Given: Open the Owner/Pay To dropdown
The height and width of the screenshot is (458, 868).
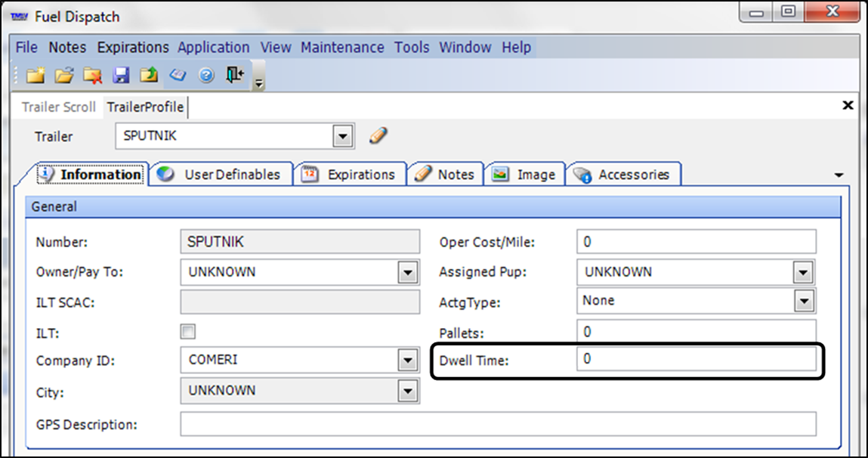Looking at the screenshot, I should coord(408,272).
